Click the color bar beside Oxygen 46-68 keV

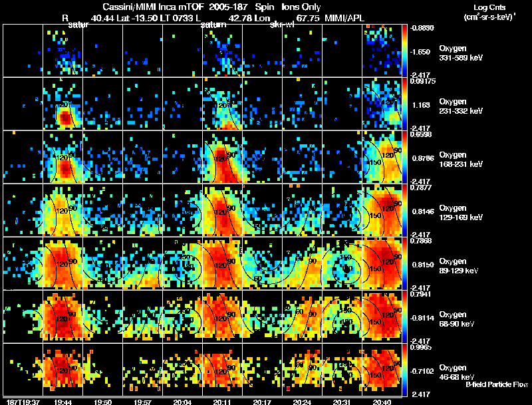404,370
